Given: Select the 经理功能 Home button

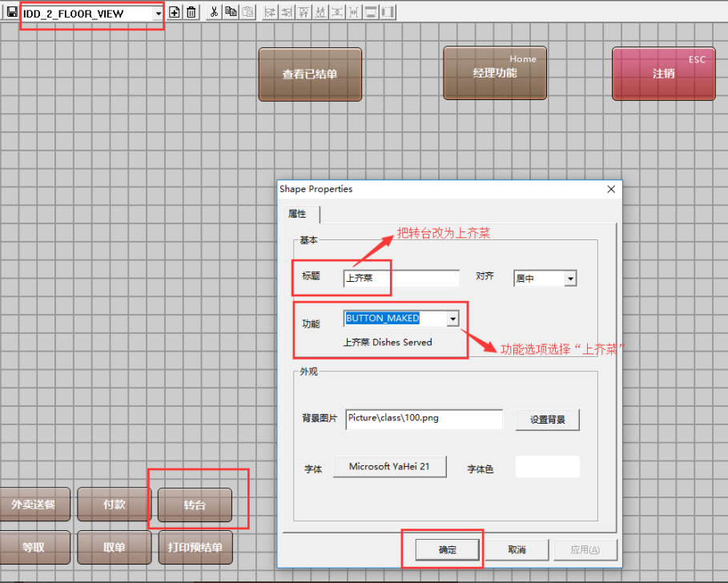Looking at the screenshot, I should point(495,73).
